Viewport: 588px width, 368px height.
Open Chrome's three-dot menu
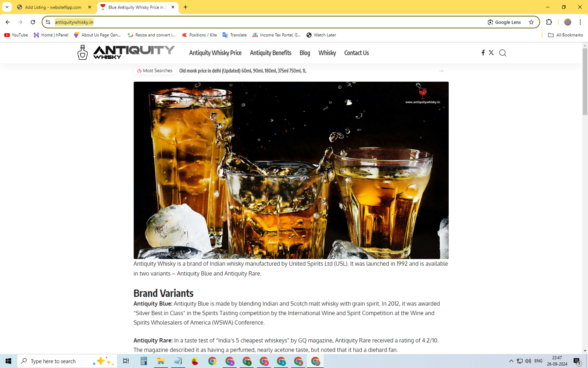click(580, 22)
